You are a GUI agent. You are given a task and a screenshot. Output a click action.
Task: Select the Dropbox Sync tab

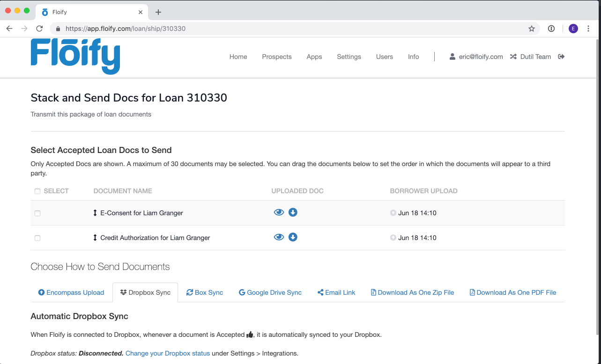[145, 292]
